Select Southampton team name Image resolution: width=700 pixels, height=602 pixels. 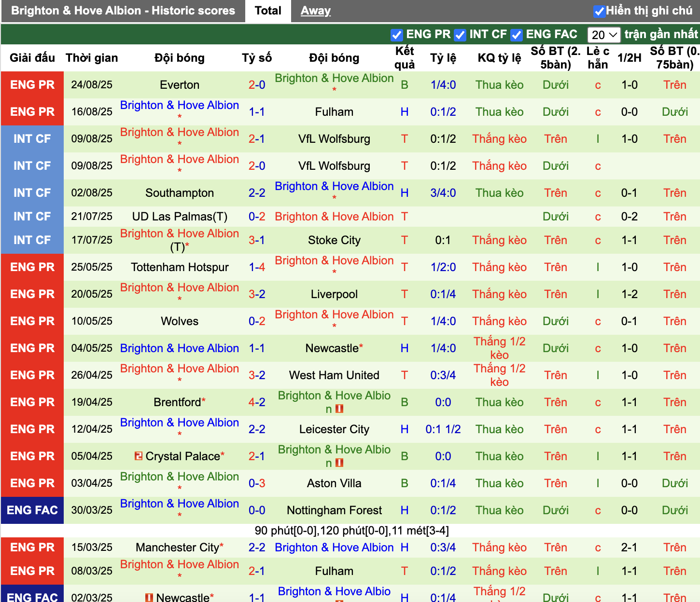pos(180,193)
